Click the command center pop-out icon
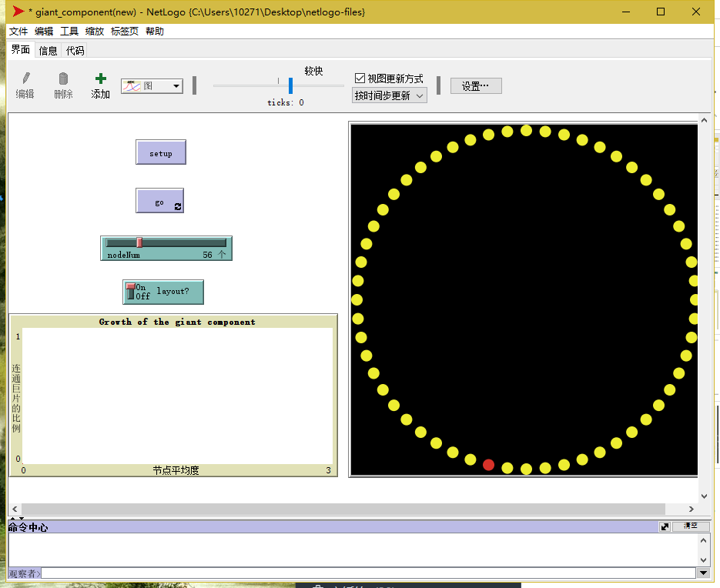This screenshot has height=588, width=720. point(664,526)
